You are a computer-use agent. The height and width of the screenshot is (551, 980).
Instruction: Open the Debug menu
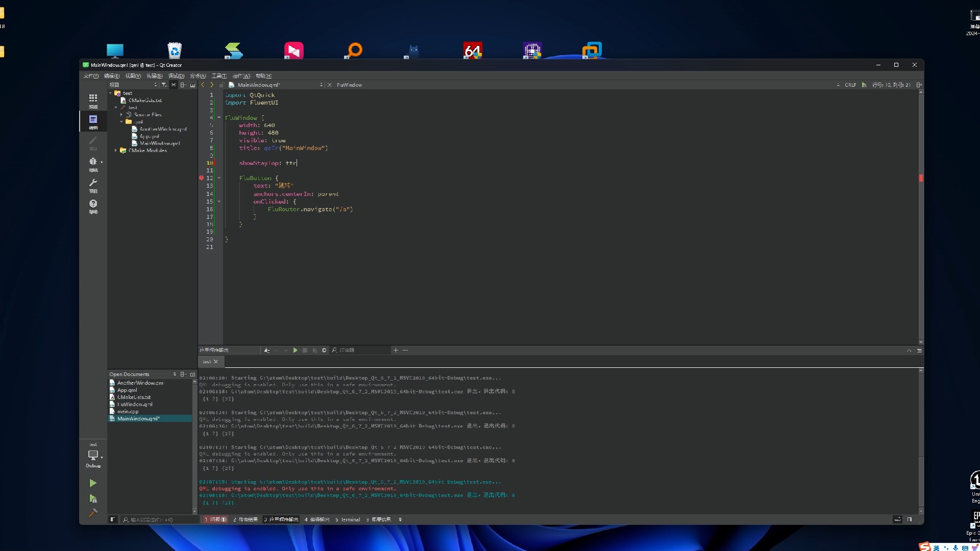176,76
